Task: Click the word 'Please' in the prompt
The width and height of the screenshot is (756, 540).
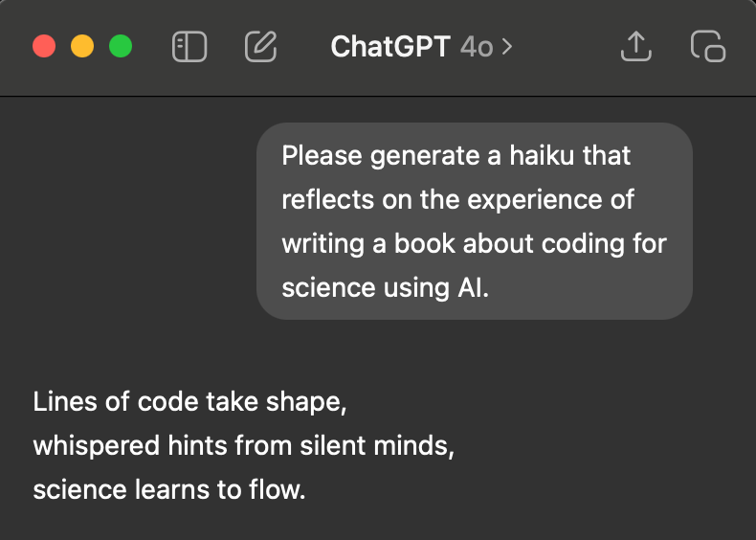Action: (322, 155)
